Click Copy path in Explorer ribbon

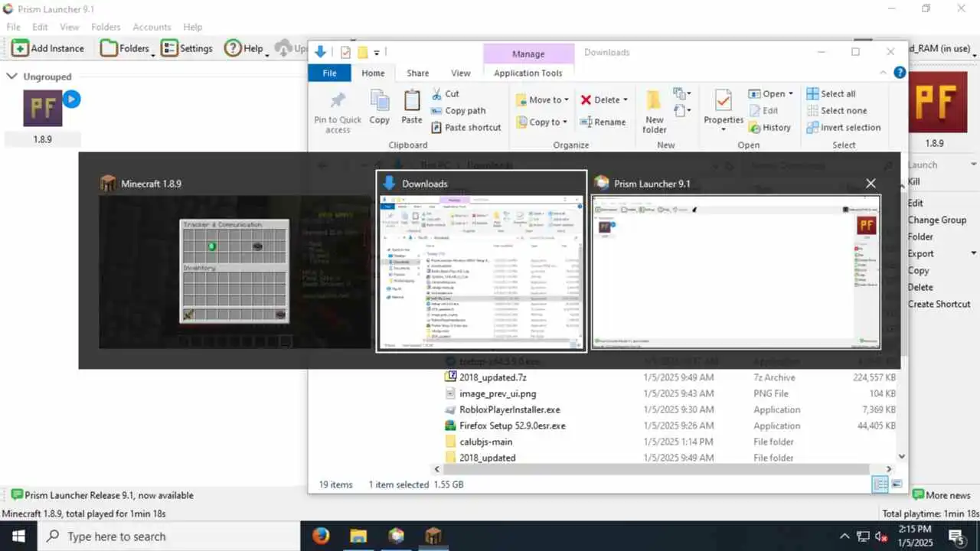458,110
